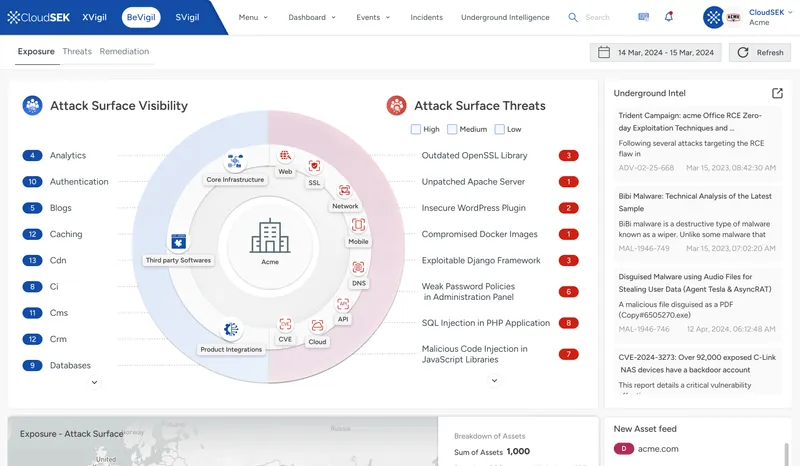
Task: Switch to the XVigil product tab
Action: [x=94, y=17]
